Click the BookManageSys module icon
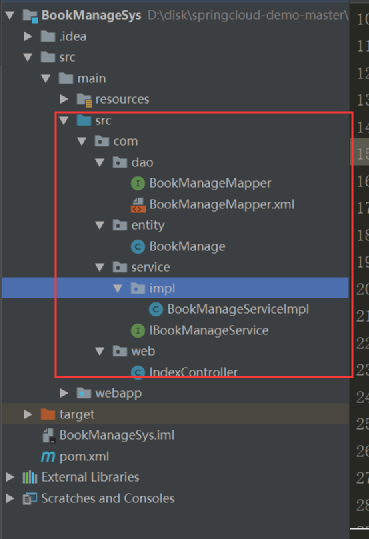 (x=30, y=16)
